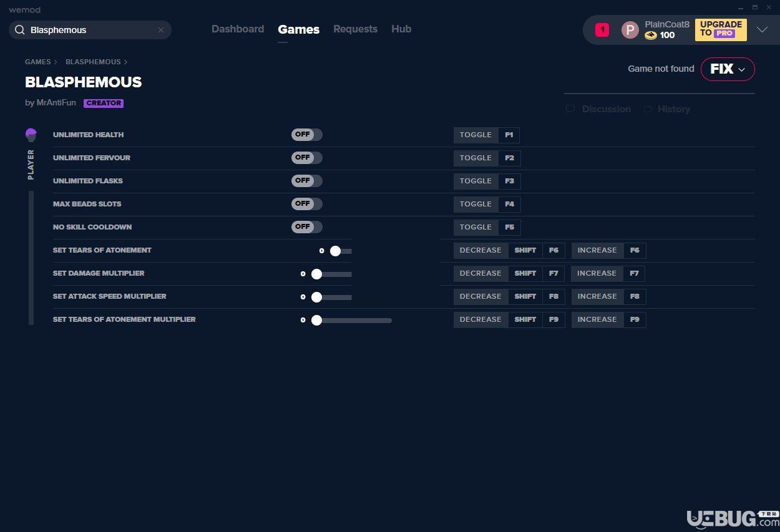Screen dimensions: 780x532
Task: Click the BLASPHEMOUS breadcrumb link
Action: click(x=93, y=62)
